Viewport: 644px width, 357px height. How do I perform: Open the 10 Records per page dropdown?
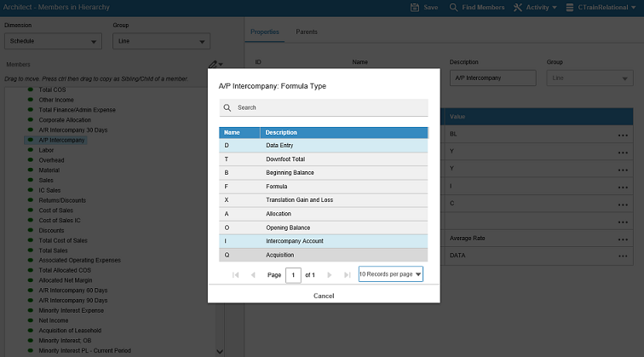(x=390, y=274)
